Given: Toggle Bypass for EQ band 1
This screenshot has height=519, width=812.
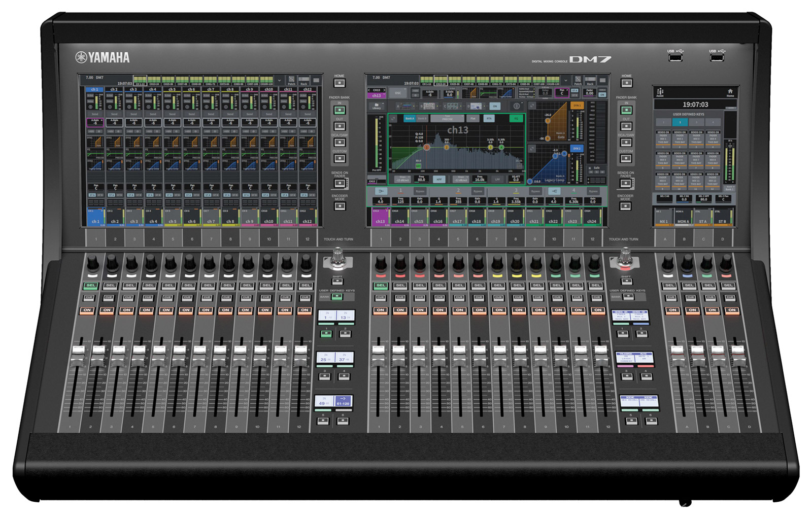Looking at the screenshot, I should point(420,191).
